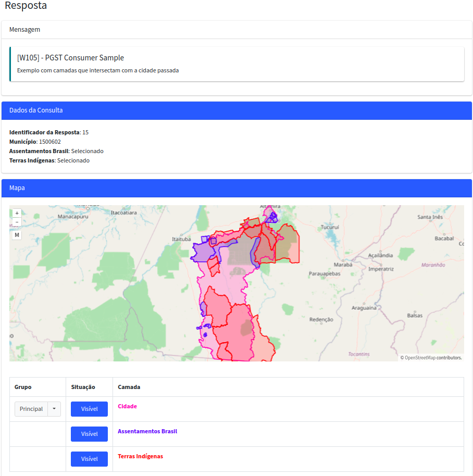Toggle the Visível button for Assentamentos Brasil
Viewport: 473px width, 476px height.
tap(89, 434)
